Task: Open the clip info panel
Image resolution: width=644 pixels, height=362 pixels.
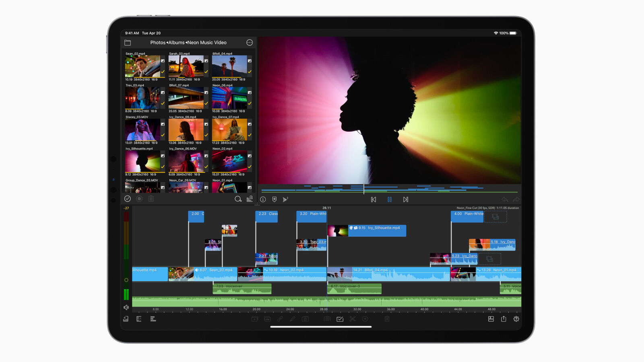Action: coord(263,199)
